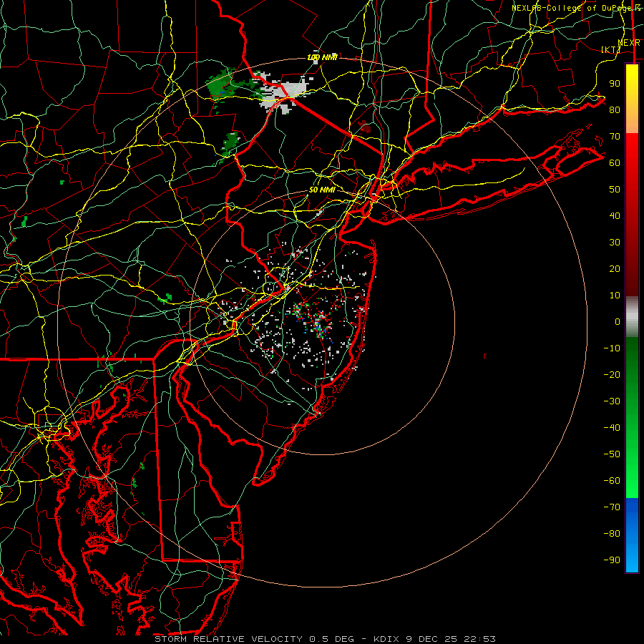This screenshot has height=644, width=644.
Task: Click the 70 value on the velocity scale
Action: (x=615, y=137)
